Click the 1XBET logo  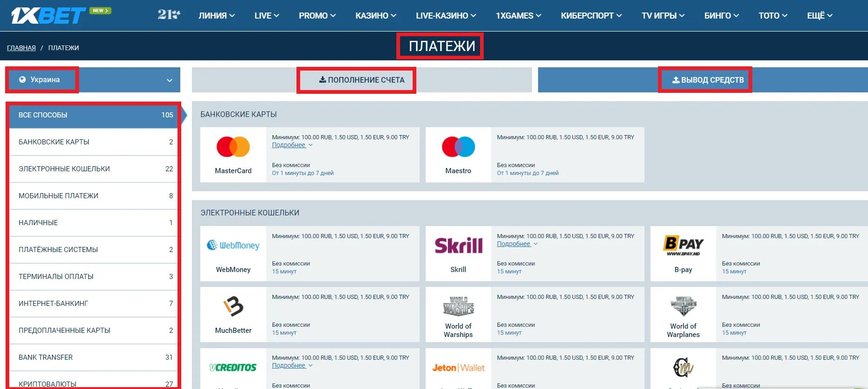tap(48, 16)
